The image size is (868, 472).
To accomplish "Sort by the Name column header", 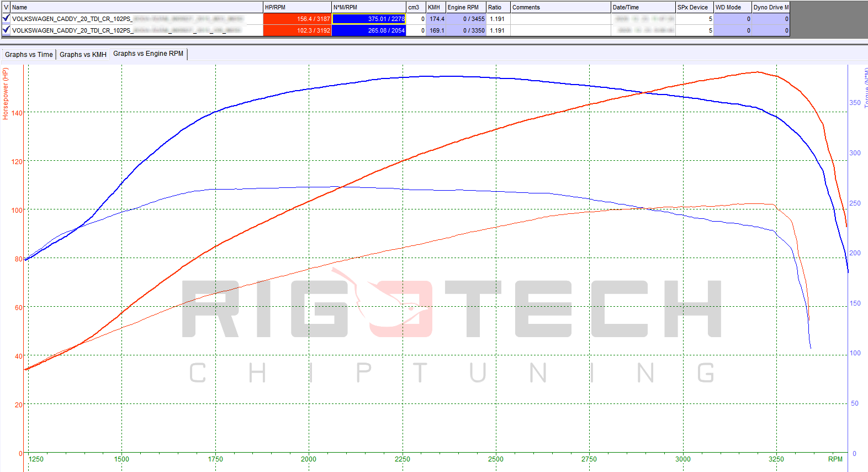I will 137,7.
